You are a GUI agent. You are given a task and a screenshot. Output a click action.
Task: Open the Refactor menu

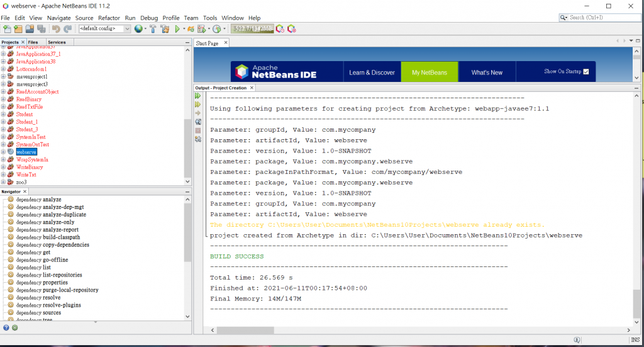[109, 18]
